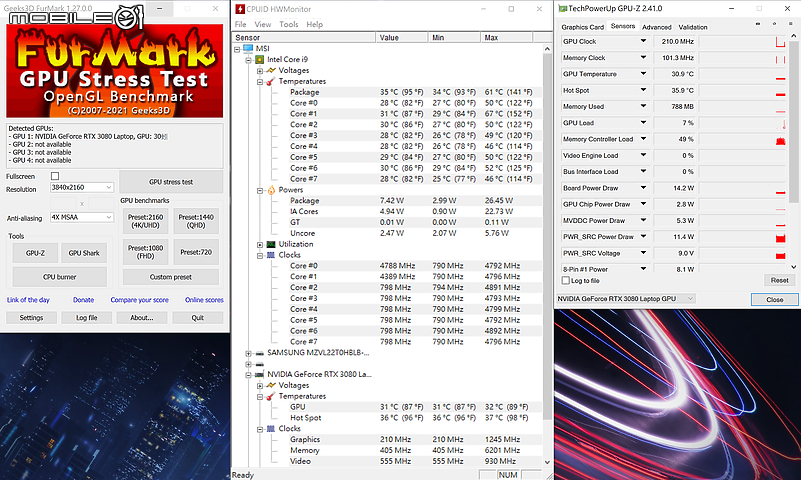Click the HWMonitor scroll down arrow
The width and height of the screenshot is (801, 480).
point(547,462)
